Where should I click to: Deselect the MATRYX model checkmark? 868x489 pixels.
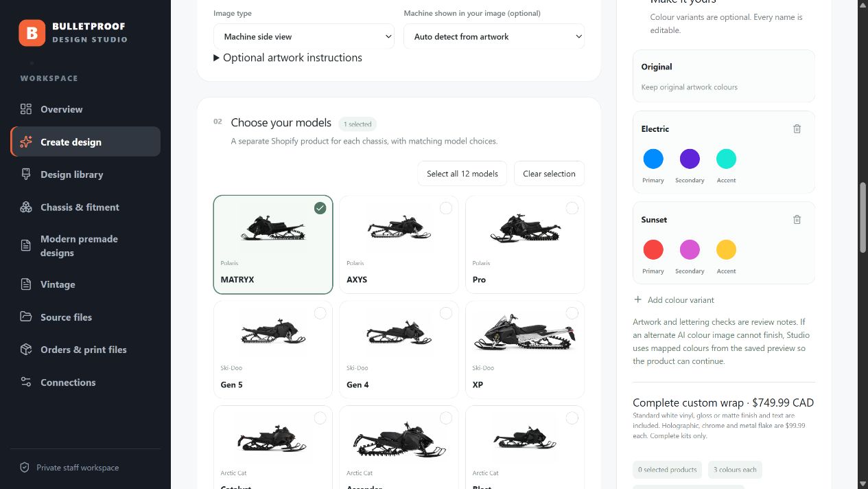point(320,208)
